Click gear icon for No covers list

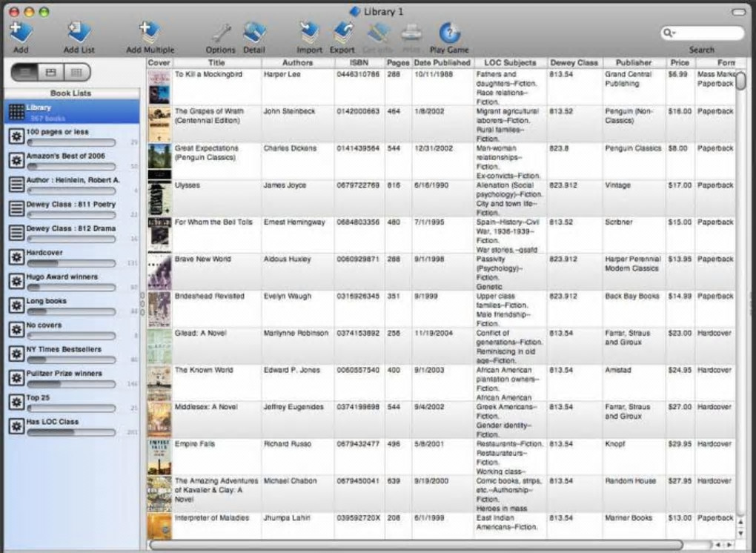16,330
